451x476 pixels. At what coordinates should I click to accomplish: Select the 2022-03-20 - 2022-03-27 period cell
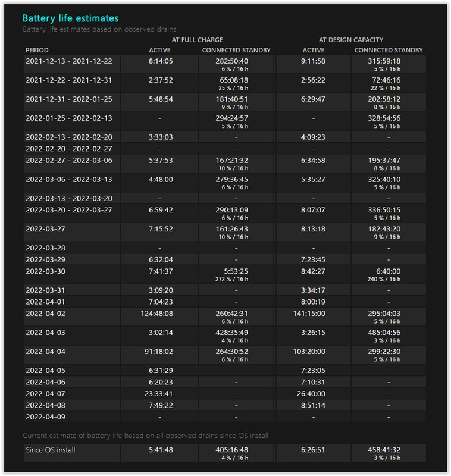[x=68, y=210]
